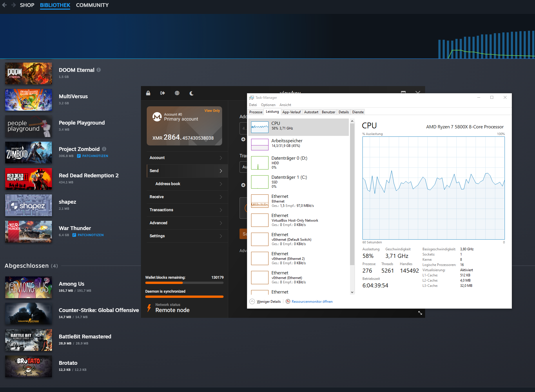Click info icon next to DOOM Eternal
535x392 pixels.
[x=99, y=70]
